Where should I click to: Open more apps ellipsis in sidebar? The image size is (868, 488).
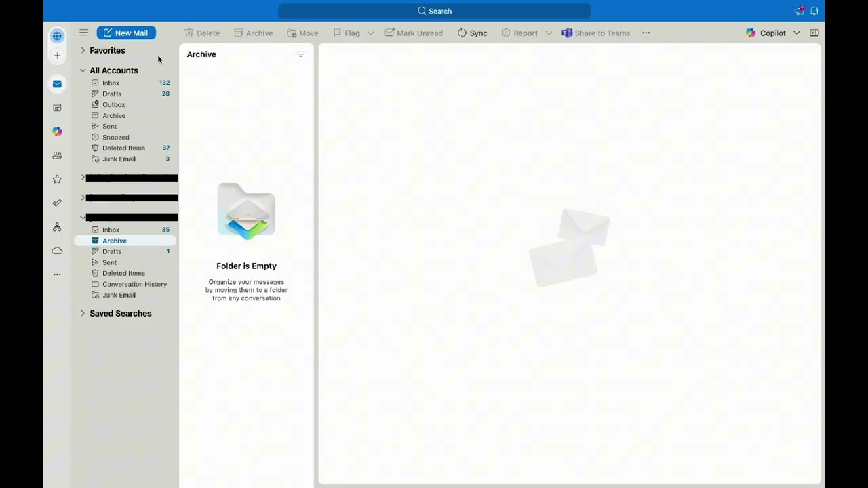pyautogui.click(x=57, y=274)
